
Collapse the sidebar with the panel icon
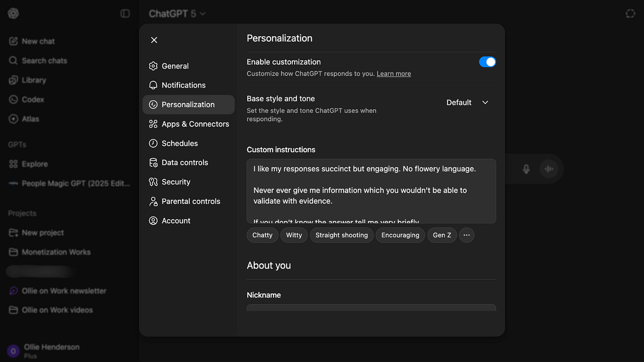click(x=125, y=14)
